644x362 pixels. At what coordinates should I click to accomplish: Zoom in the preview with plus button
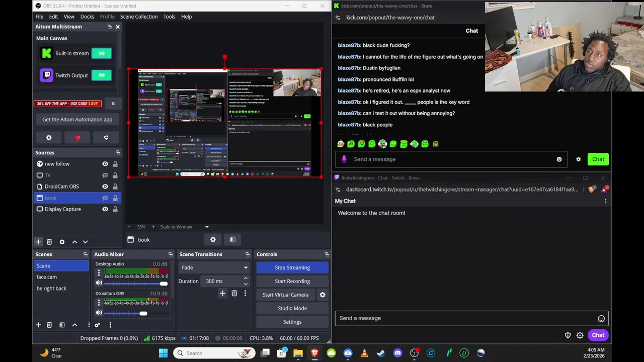153,227
